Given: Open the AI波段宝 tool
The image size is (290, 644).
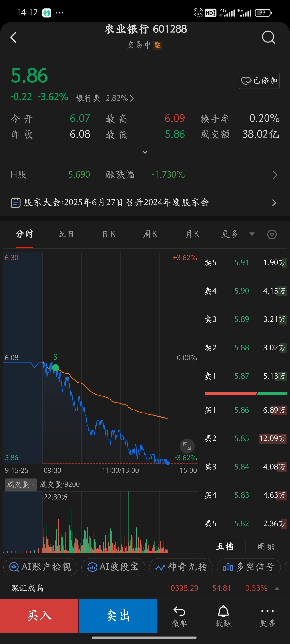Looking at the screenshot, I should tap(113, 567).
